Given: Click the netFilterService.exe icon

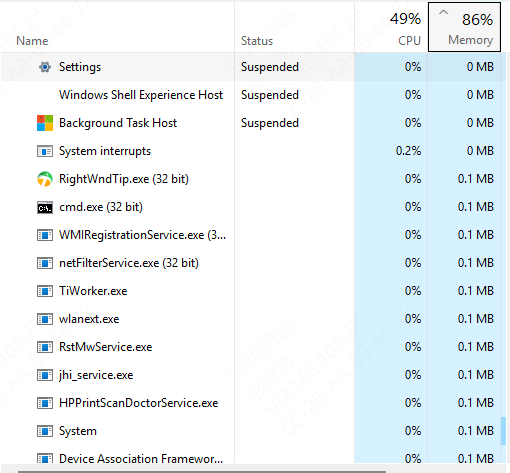Looking at the screenshot, I should tap(45, 263).
